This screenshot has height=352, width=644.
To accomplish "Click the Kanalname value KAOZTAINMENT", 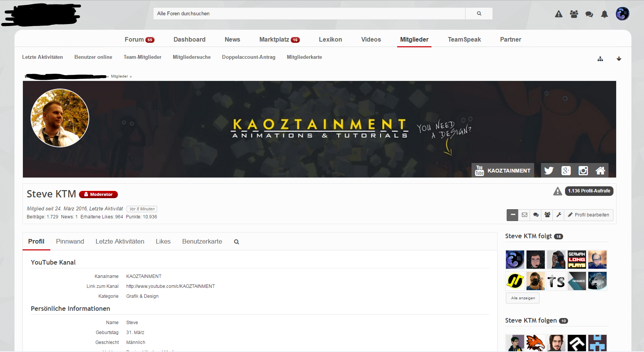I will 144,276.
